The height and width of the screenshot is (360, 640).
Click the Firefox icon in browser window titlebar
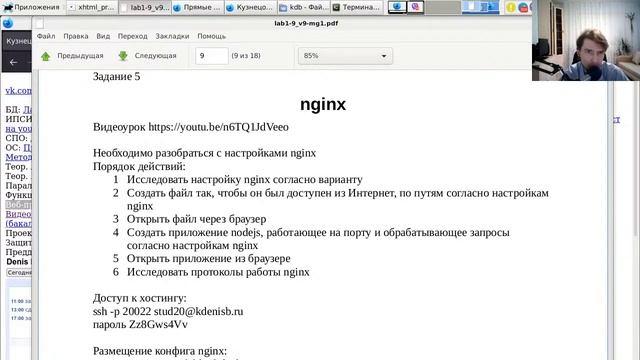click(x=8, y=23)
